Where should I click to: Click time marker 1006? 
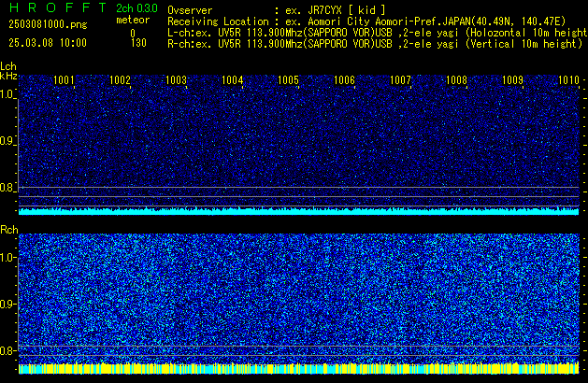(x=344, y=79)
